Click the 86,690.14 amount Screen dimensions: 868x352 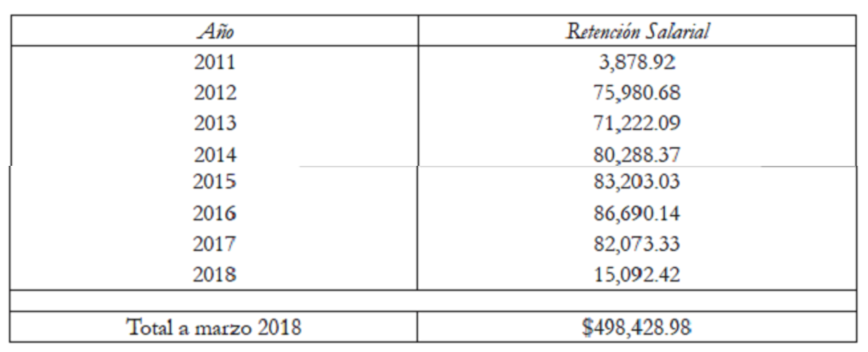point(637,213)
